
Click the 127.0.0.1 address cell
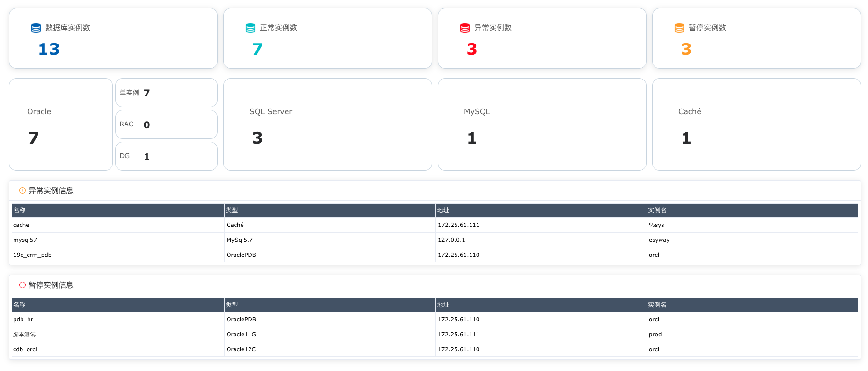click(541, 240)
